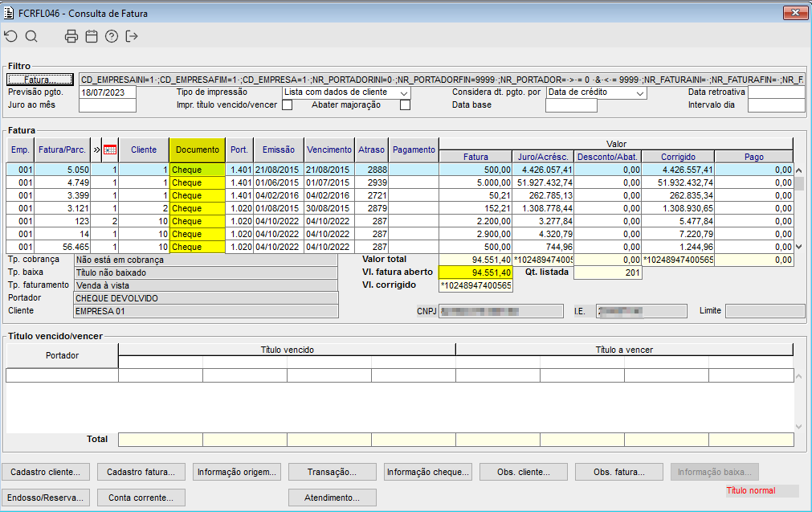This screenshot has height=512, width=812.
Task: Click the magnifying glass search icon
Action: (x=31, y=36)
